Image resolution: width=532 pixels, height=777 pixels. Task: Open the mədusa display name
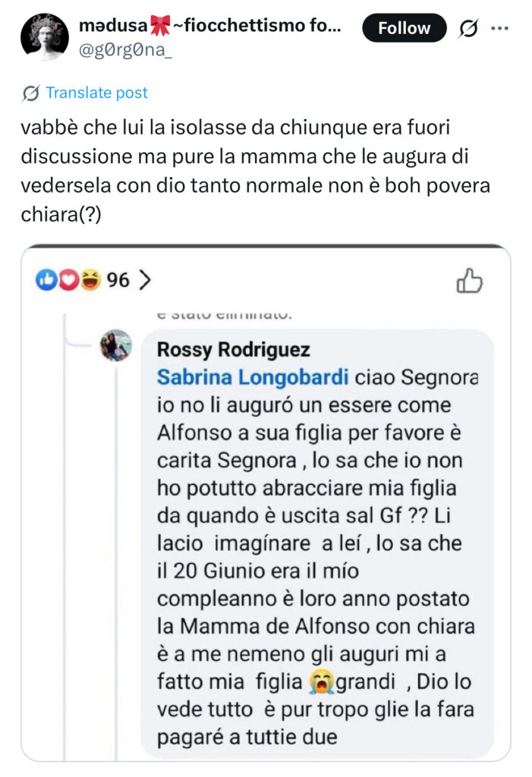coord(114,27)
